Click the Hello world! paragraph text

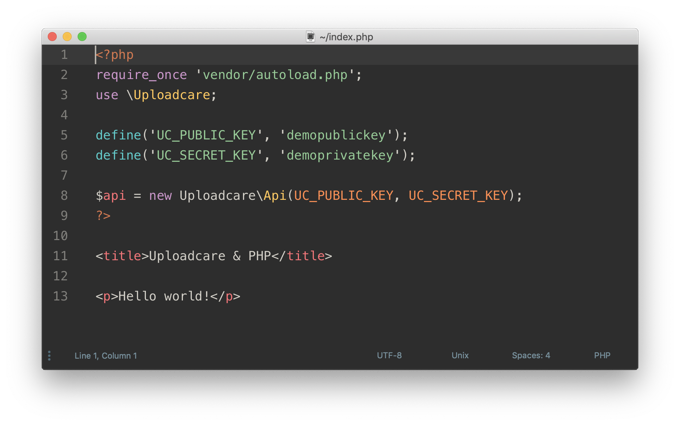click(x=164, y=296)
